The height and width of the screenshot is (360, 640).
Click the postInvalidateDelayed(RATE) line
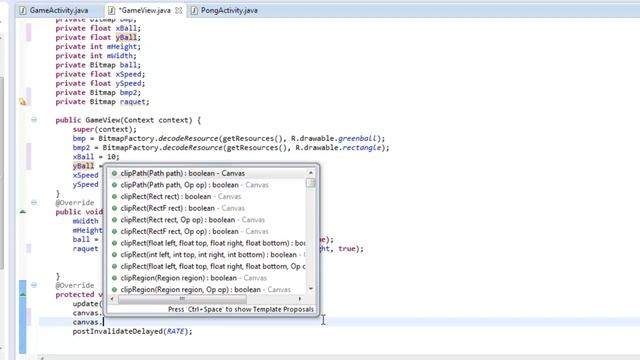click(x=132, y=331)
